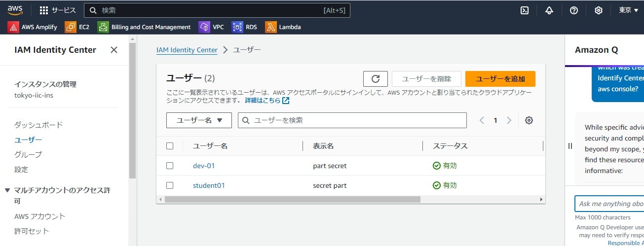Click the Amazon Q ask me anything field
Image resolution: width=644 pixels, height=247 pixels.
(609, 204)
